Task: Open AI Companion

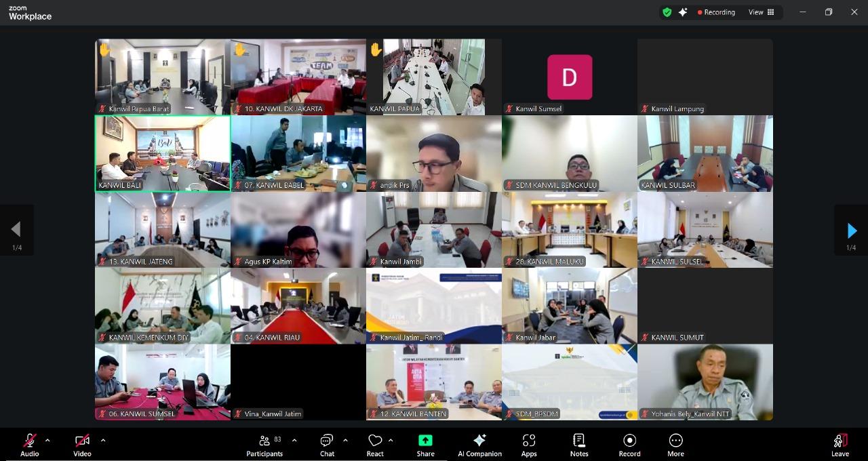Action: coord(479,445)
